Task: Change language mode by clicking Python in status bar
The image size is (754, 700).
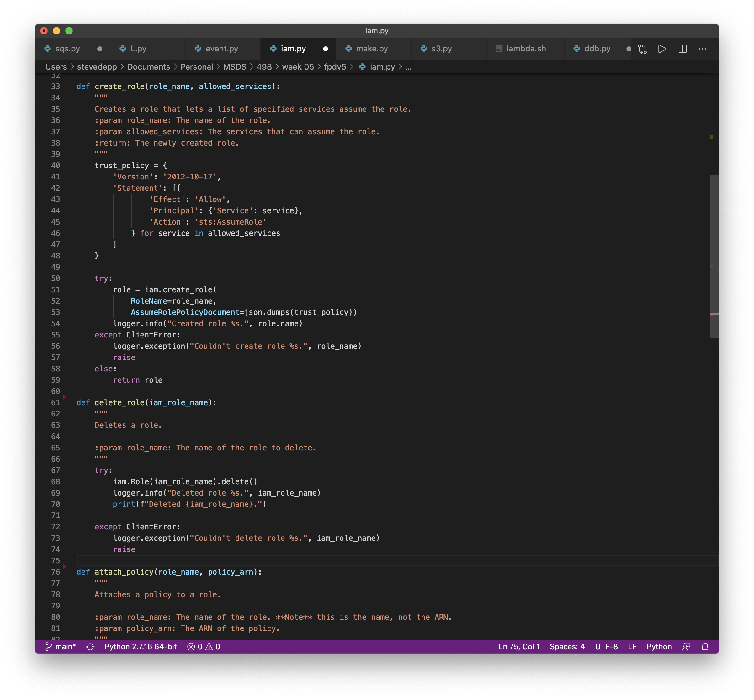Action: click(x=659, y=647)
